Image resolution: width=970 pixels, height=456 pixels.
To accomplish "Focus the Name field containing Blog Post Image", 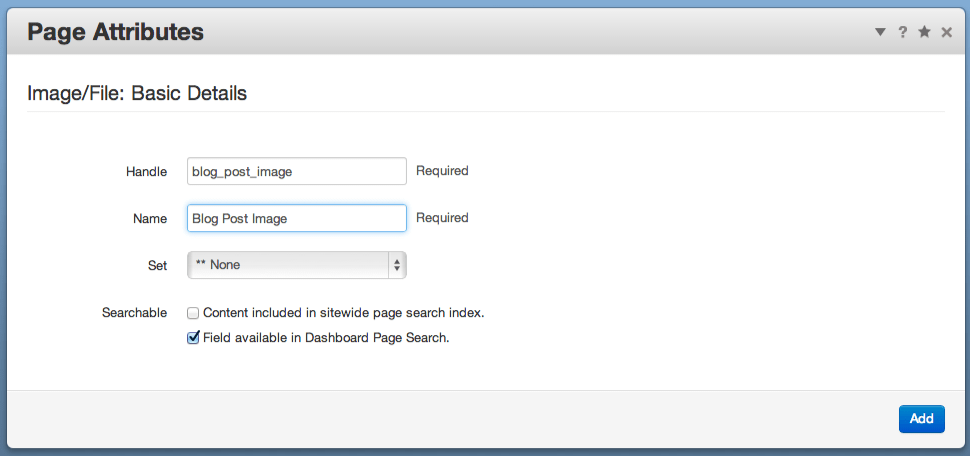I will point(297,218).
